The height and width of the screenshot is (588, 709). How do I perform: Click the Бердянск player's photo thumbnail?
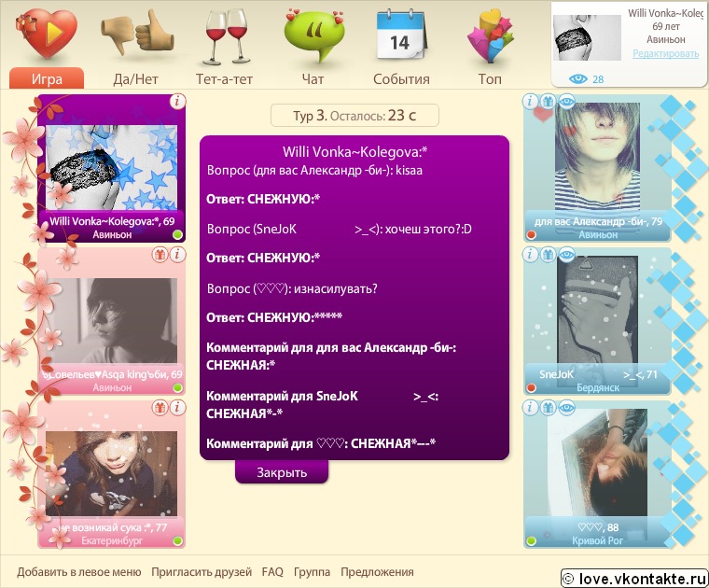coord(597,311)
